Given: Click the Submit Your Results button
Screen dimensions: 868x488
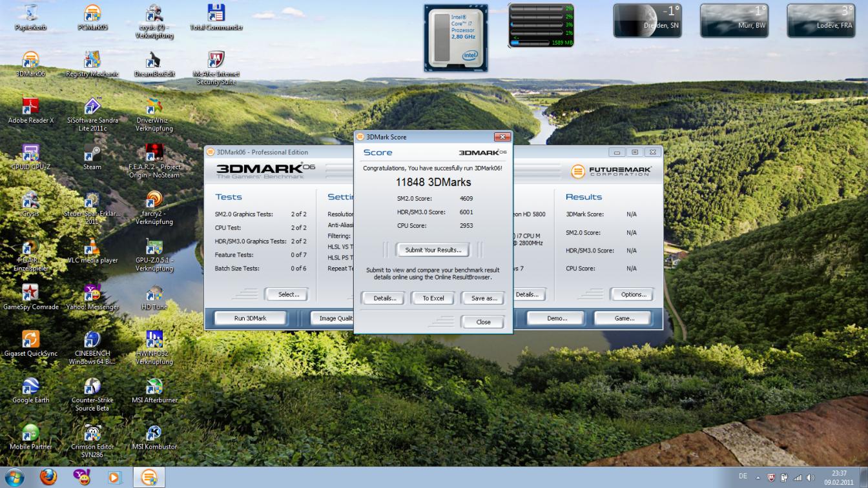Looking at the screenshot, I should pyautogui.click(x=433, y=250).
